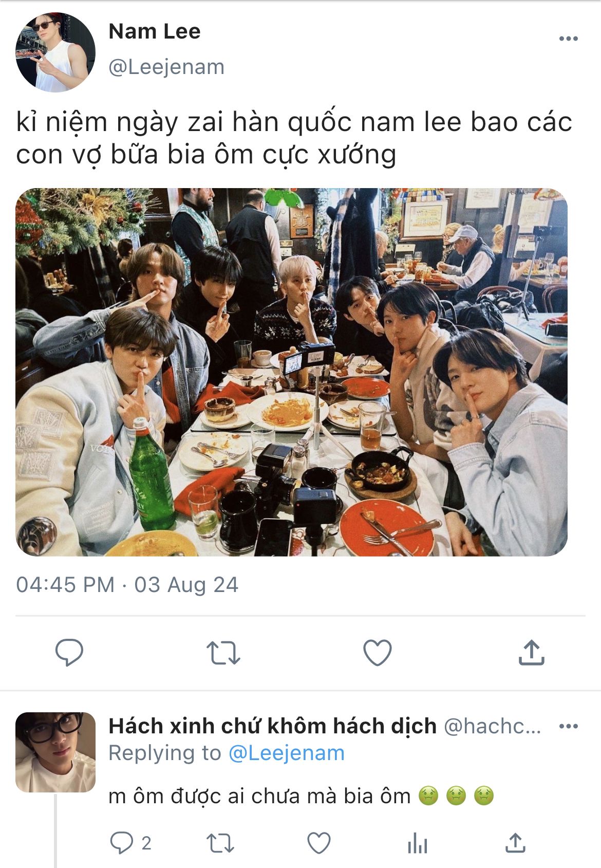View the tweet timestamp 04:45 PM · 03 Aug 24
The width and height of the screenshot is (601, 868).
click(127, 585)
